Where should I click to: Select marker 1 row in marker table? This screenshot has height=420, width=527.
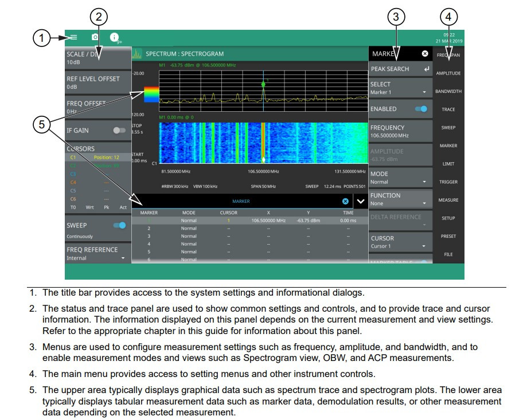point(249,221)
